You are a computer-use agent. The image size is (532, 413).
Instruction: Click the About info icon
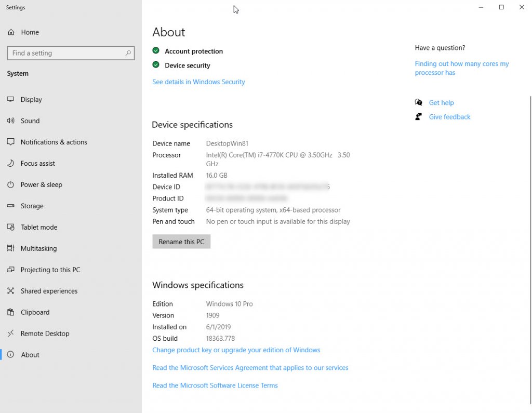(x=10, y=355)
